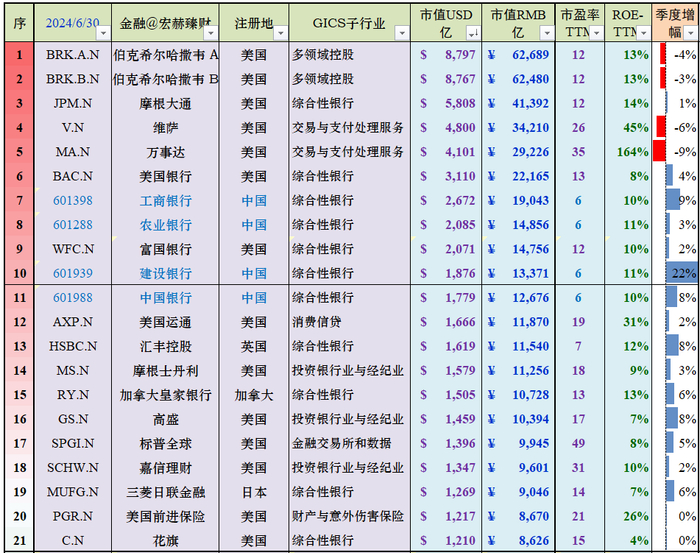Select the 嘉信理财 name cell
This screenshot has width=700, height=553.
(x=166, y=467)
